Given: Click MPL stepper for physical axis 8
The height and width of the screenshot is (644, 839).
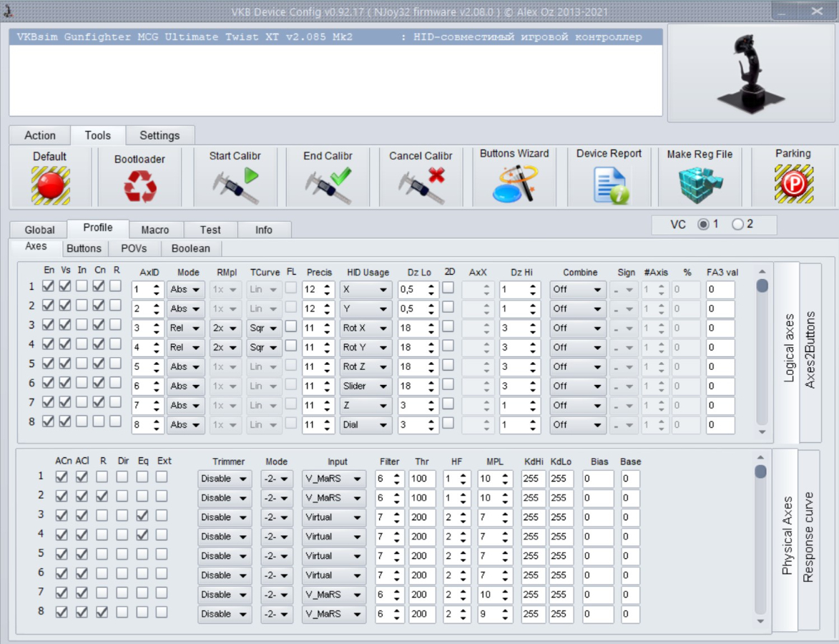Looking at the screenshot, I should 505,614.
